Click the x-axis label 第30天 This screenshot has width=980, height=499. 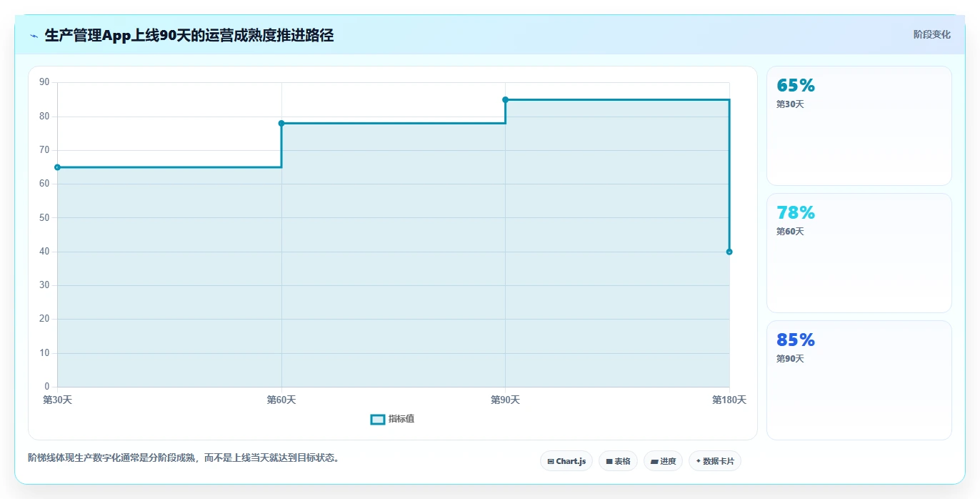coord(57,400)
